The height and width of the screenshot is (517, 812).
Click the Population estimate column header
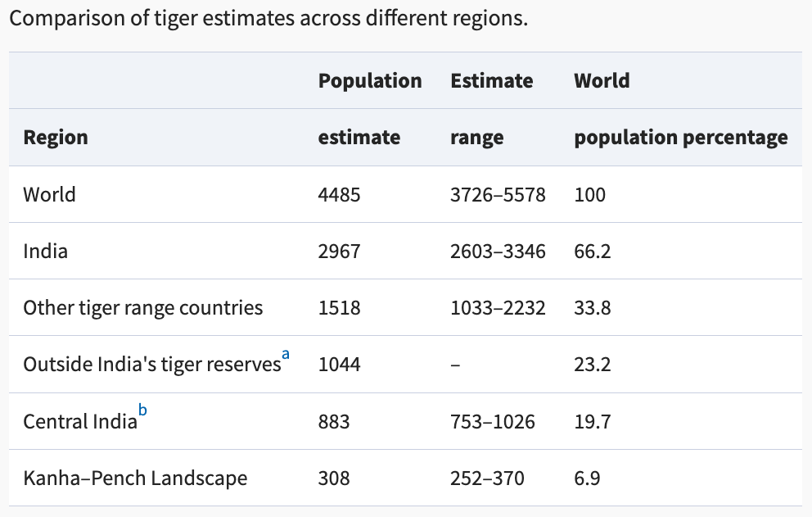(370, 109)
